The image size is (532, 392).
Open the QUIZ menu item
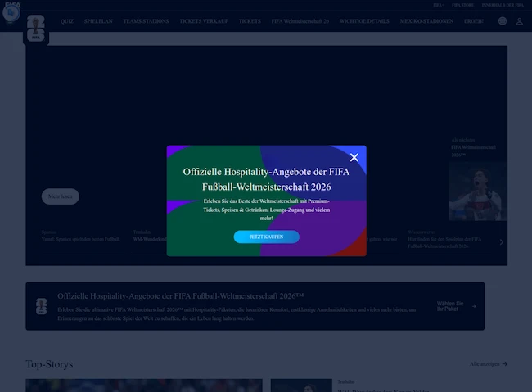pyautogui.click(x=67, y=21)
